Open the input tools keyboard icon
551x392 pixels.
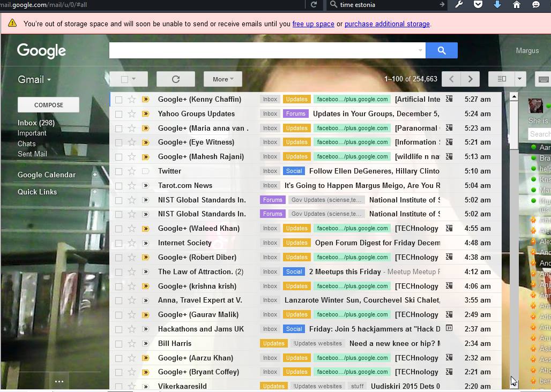pos(543,79)
